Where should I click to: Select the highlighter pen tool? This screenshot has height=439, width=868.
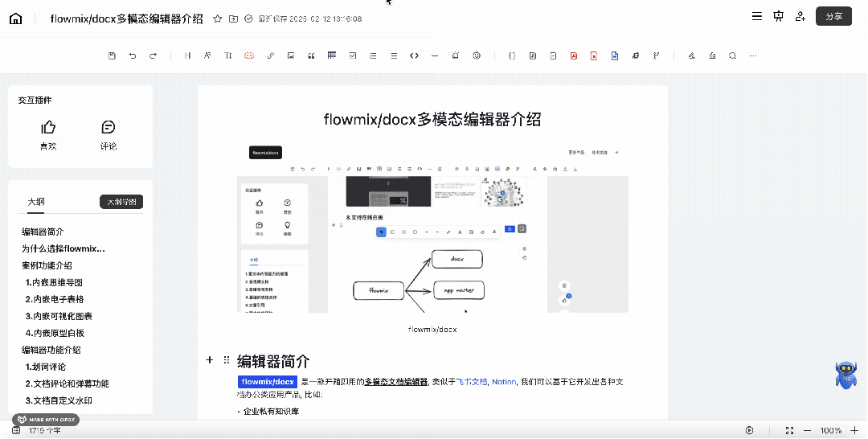pos(691,56)
